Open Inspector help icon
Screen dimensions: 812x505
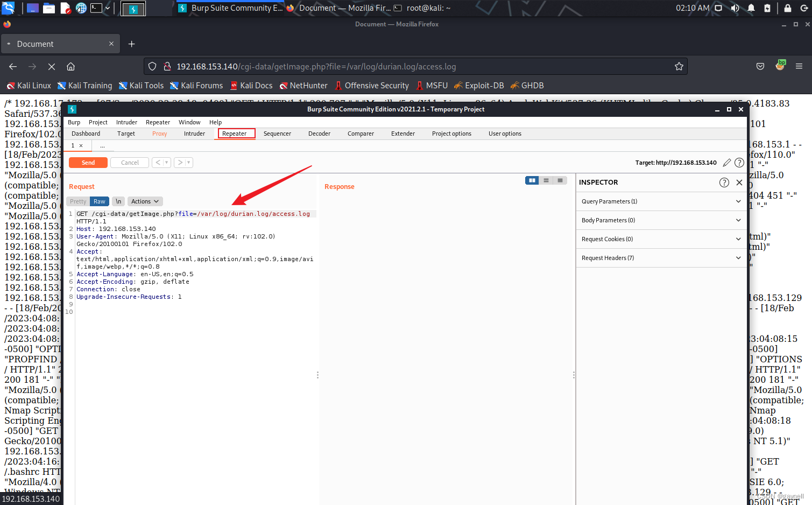click(x=724, y=183)
